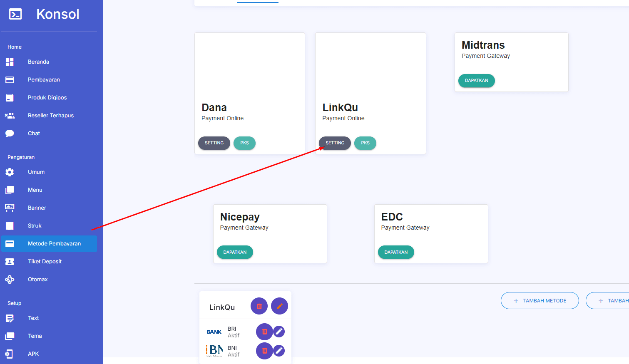Delete the LinkQu payment method group
The width and height of the screenshot is (629, 364).
259,306
